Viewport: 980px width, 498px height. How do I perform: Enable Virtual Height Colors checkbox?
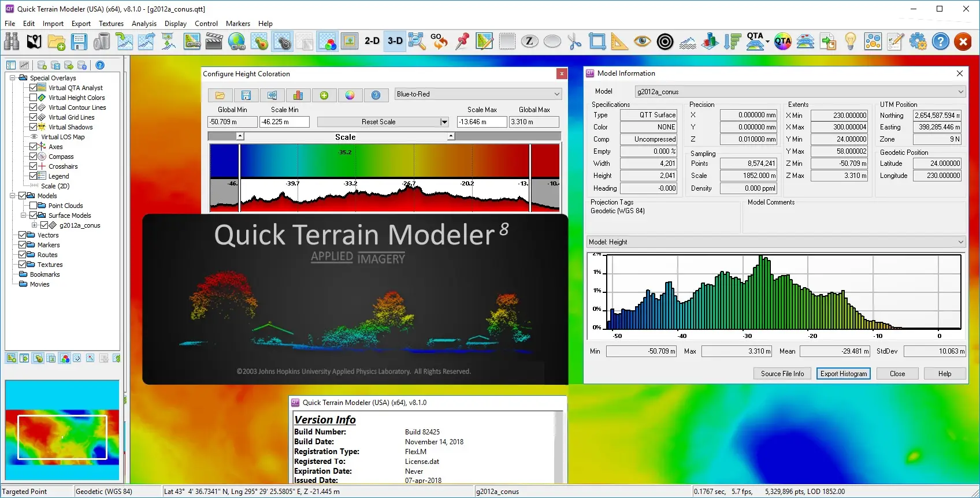[x=33, y=98]
